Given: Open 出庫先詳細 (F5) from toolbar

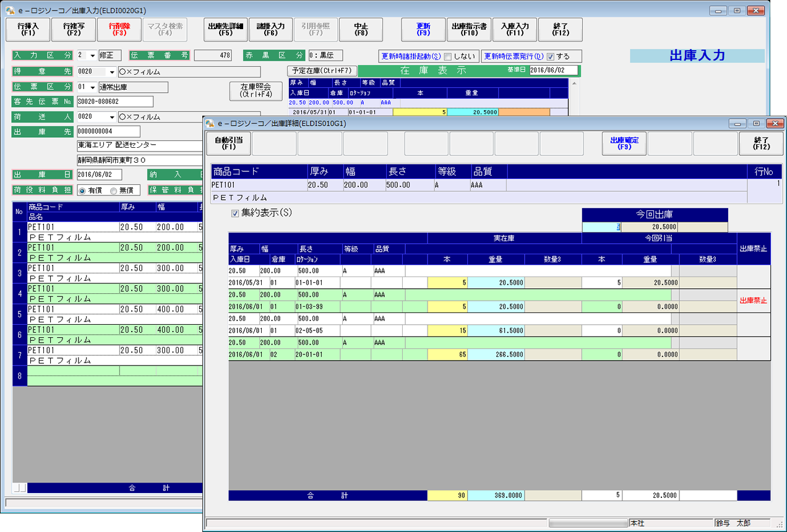Looking at the screenshot, I should click(x=226, y=30).
